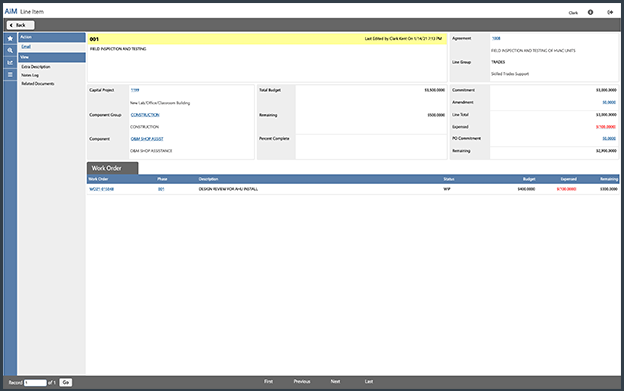Open the work order number link in table
624x391 pixels.
click(101, 189)
